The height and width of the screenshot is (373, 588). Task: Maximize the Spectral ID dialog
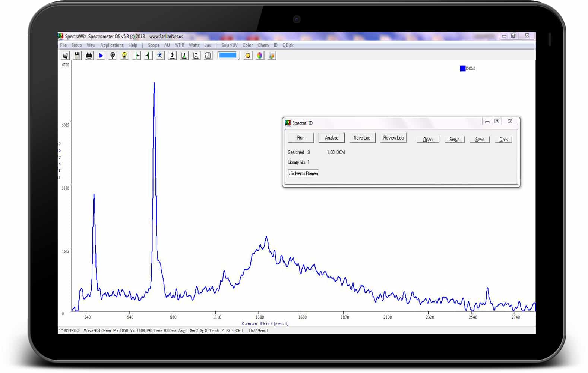497,122
